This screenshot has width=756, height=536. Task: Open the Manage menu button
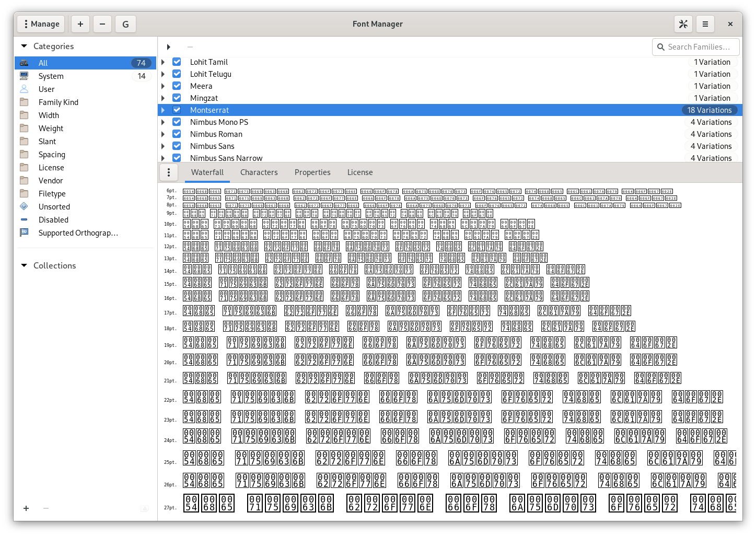click(41, 24)
